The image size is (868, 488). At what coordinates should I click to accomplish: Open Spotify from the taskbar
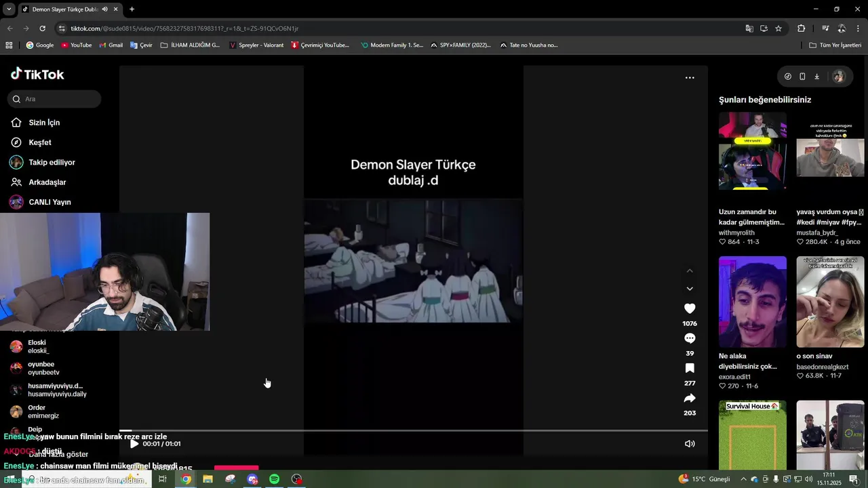(274, 479)
